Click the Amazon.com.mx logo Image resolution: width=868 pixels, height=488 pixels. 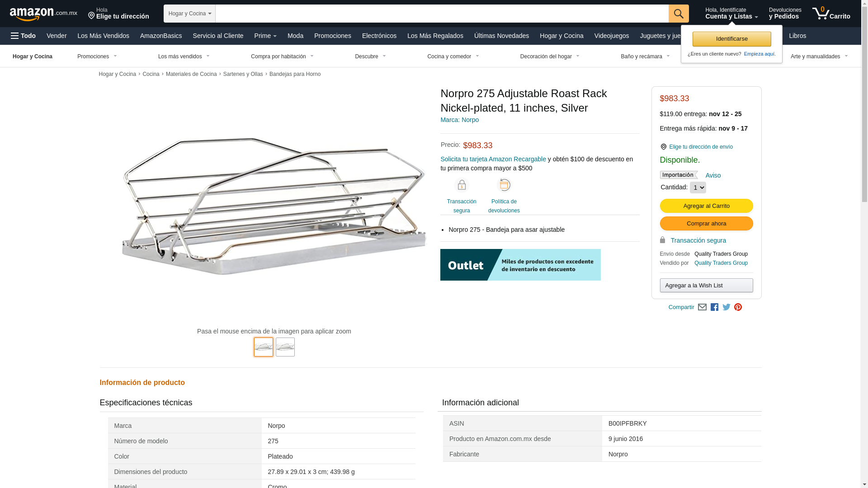click(43, 14)
